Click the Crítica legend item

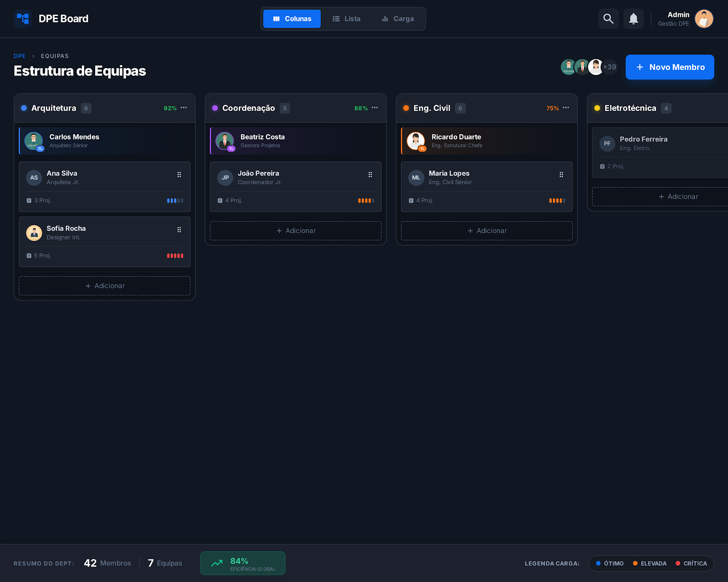coord(691,563)
